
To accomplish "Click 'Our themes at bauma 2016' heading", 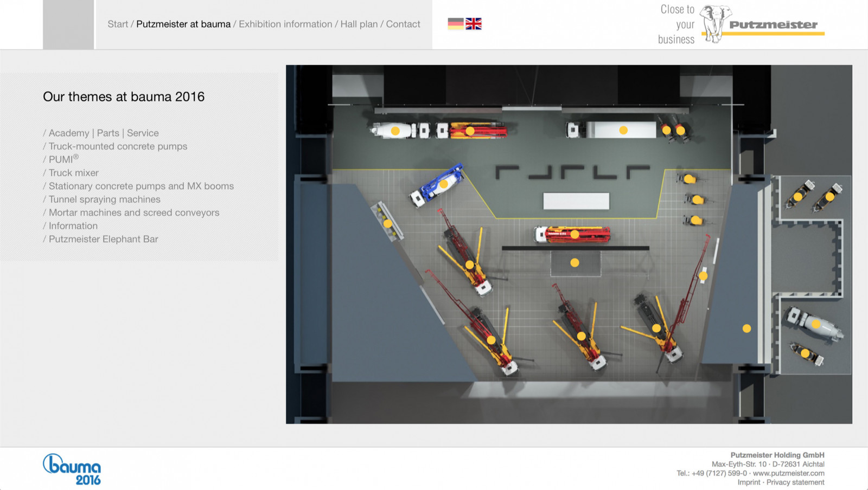I will (x=124, y=97).
